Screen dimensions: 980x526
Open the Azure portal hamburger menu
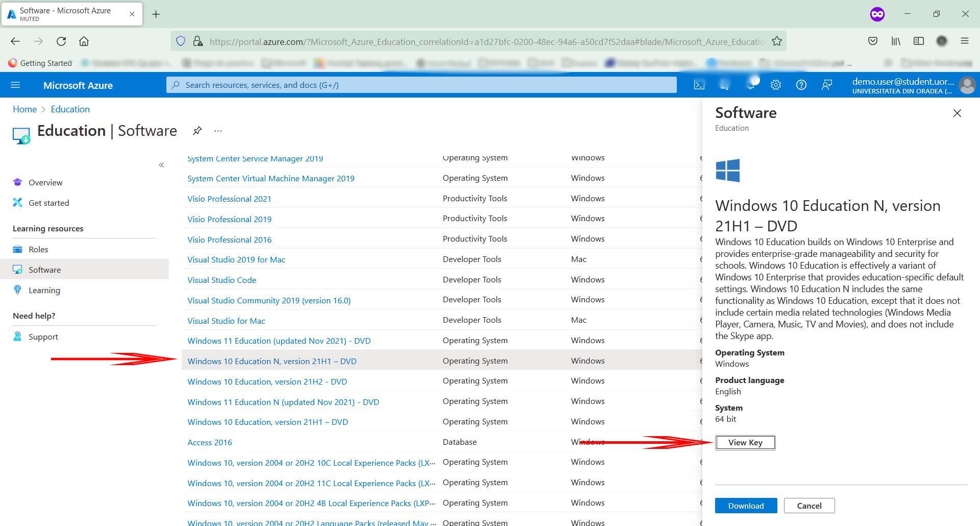[15, 85]
